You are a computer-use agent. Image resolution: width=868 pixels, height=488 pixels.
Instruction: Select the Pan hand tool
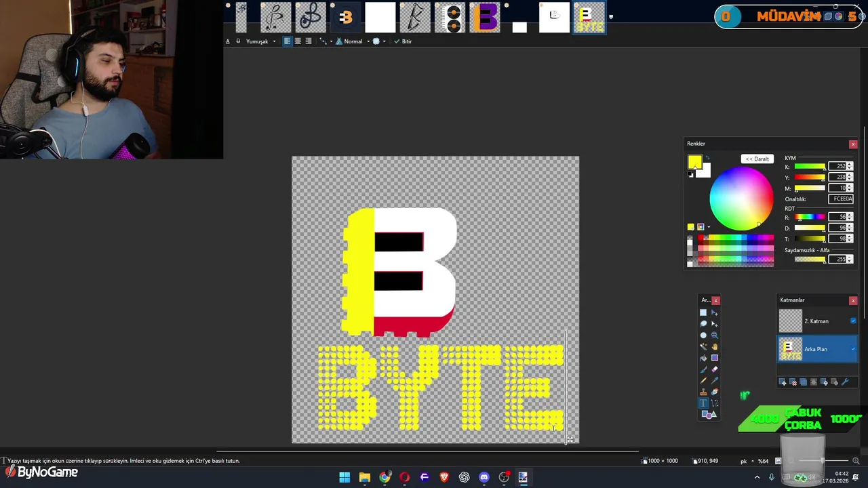point(714,346)
